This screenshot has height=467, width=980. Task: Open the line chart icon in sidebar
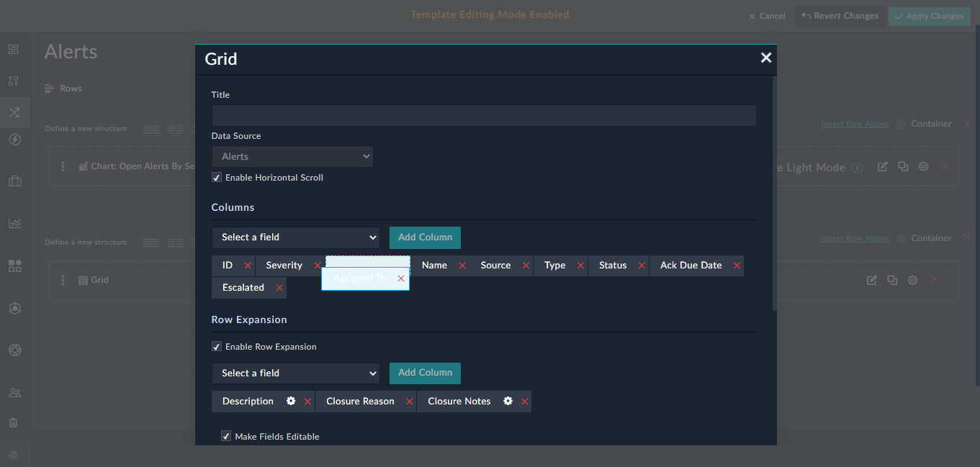(14, 223)
